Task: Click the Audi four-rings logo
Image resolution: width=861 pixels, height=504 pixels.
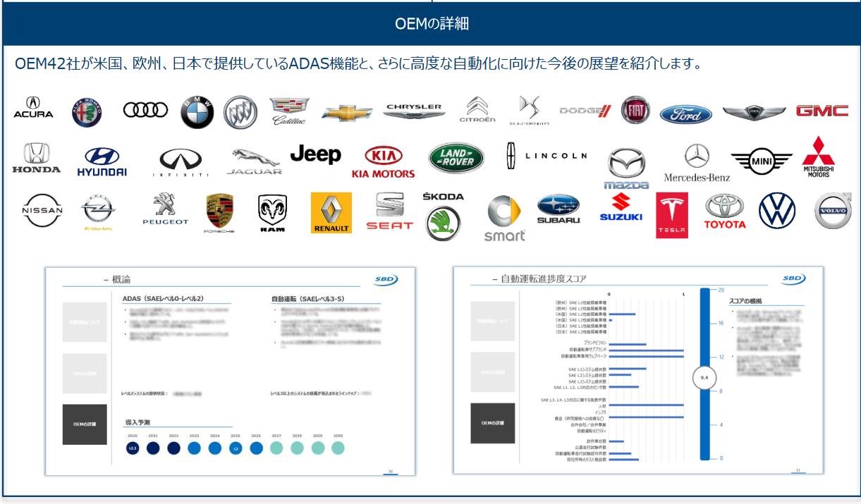Action: (145, 109)
